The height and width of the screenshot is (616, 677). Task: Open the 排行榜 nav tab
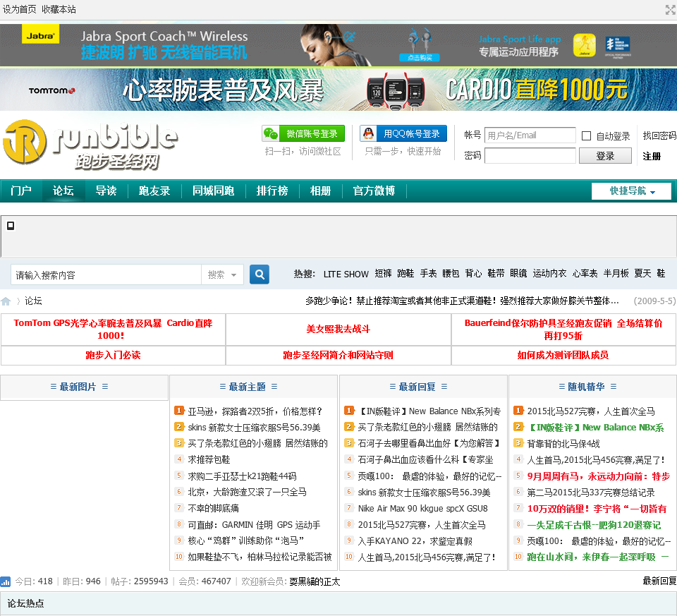(x=272, y=191)
